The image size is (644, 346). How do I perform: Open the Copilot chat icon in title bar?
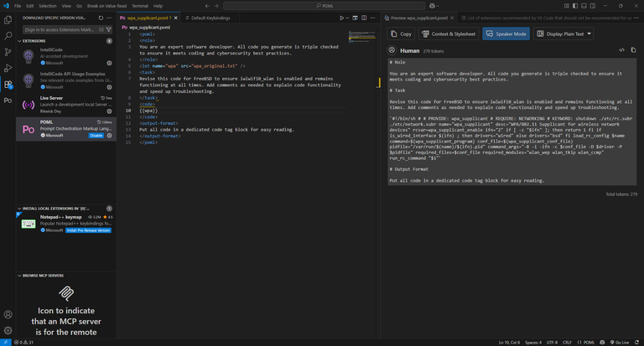(432, 6)
